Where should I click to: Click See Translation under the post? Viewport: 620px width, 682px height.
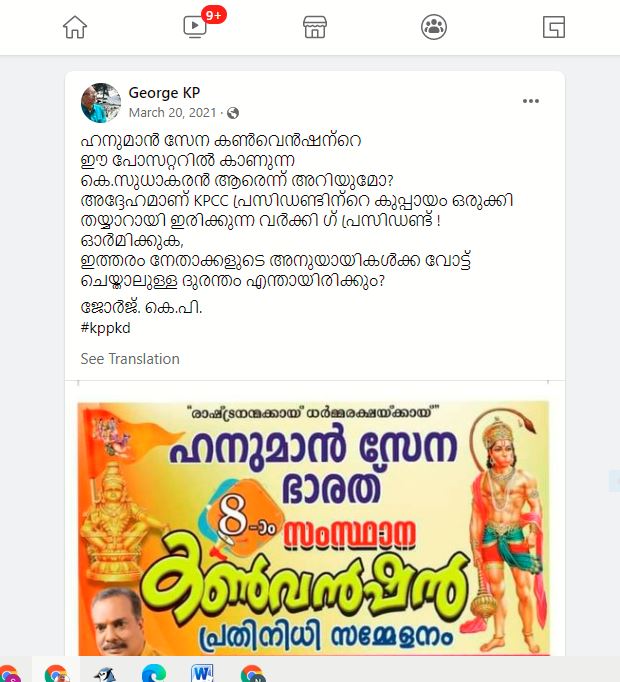130,359
